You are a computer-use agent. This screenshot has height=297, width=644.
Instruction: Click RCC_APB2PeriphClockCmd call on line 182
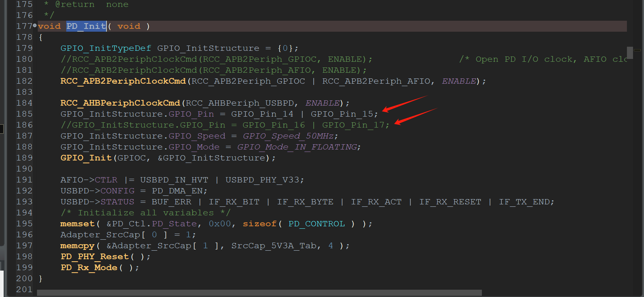(123, 81)
